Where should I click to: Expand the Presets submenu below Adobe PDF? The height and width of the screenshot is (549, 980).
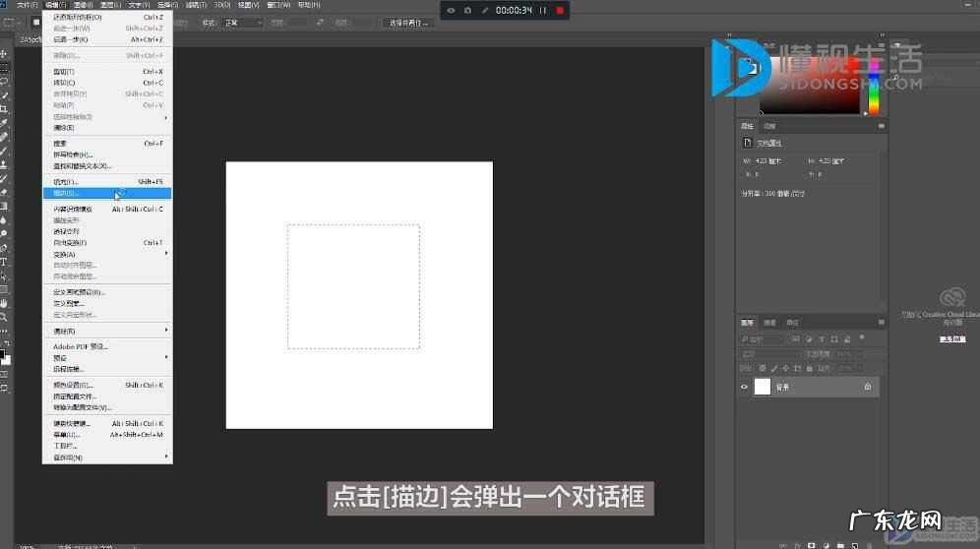pyautogui.click(x=107, y=358)
